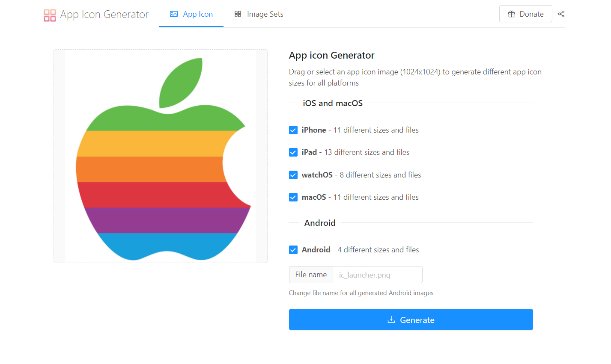Click the ic_launcher.png file name field
The image size is (611, 364).
click(x=378, y=275)
